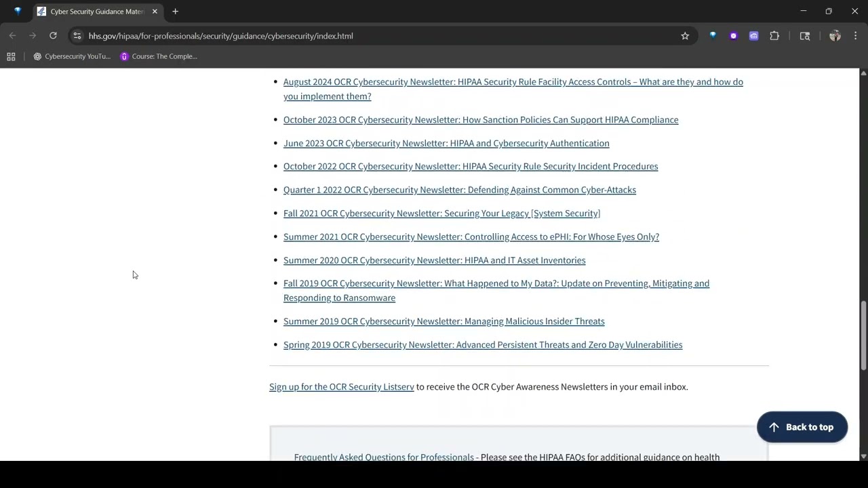868x488 pixels.
Task: Click the purple circle extension icon
Action: pyautogui.click(x=733, y=36)
